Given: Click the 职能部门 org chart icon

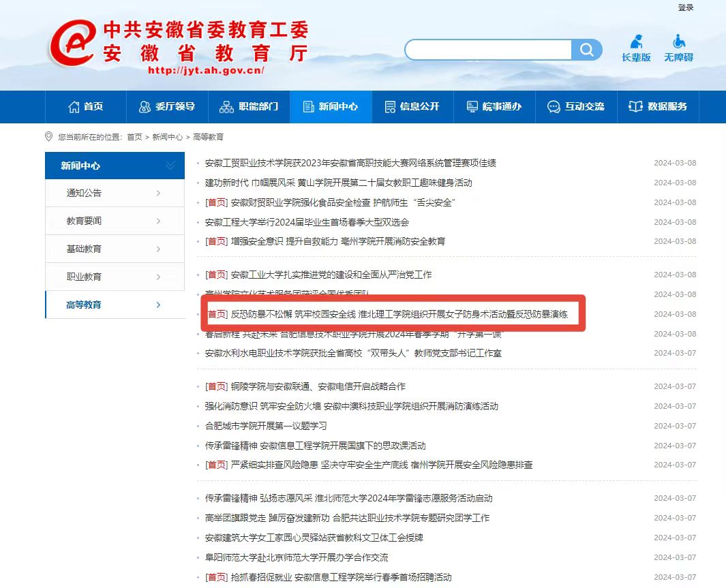Looking at the screenshot, I should click(x=226, y=107).
